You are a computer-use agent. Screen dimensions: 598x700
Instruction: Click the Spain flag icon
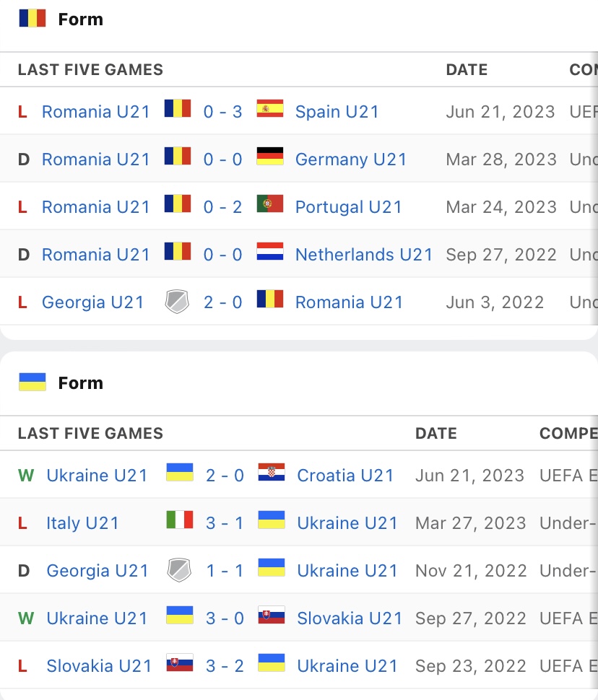click(x=270, y=110)
